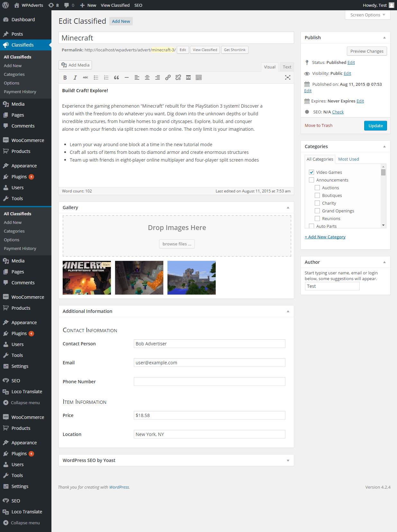397x532 pixels.
Task: Check the Announcements category
Action: tap(311, 180)
